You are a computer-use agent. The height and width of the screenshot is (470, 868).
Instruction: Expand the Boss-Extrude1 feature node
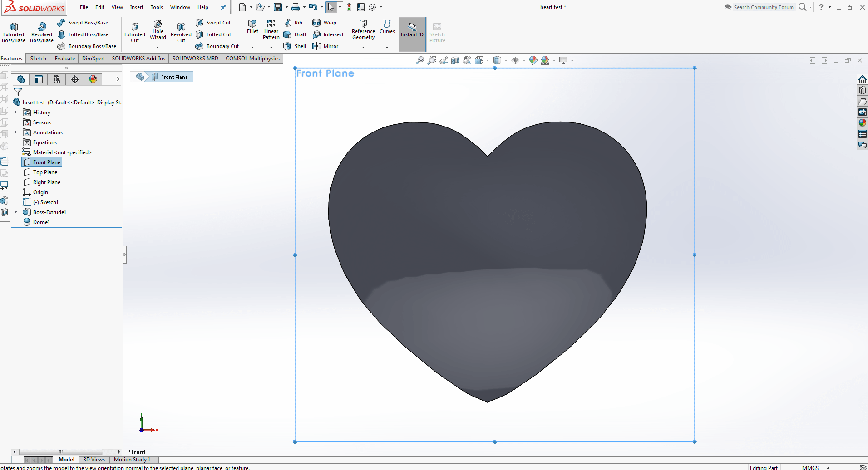point(16,212)
